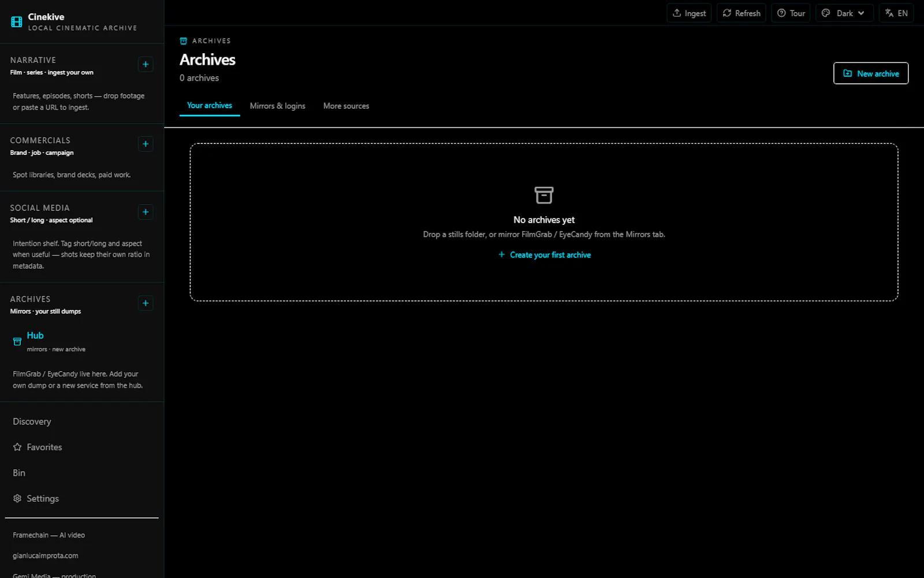Expand theme selector chevron
This screenshot has height=578, width=924.
tap(861, 13)
